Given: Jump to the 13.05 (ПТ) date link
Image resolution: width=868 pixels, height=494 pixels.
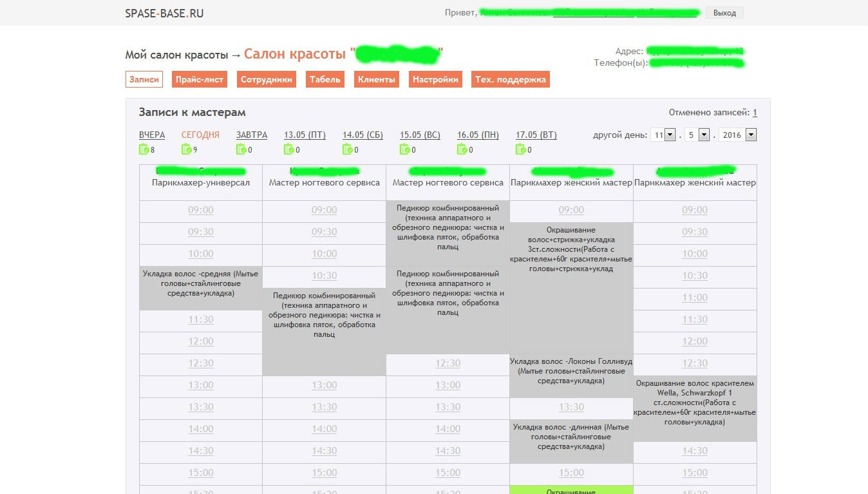Looking at the screenshot, I should (305, 135).
